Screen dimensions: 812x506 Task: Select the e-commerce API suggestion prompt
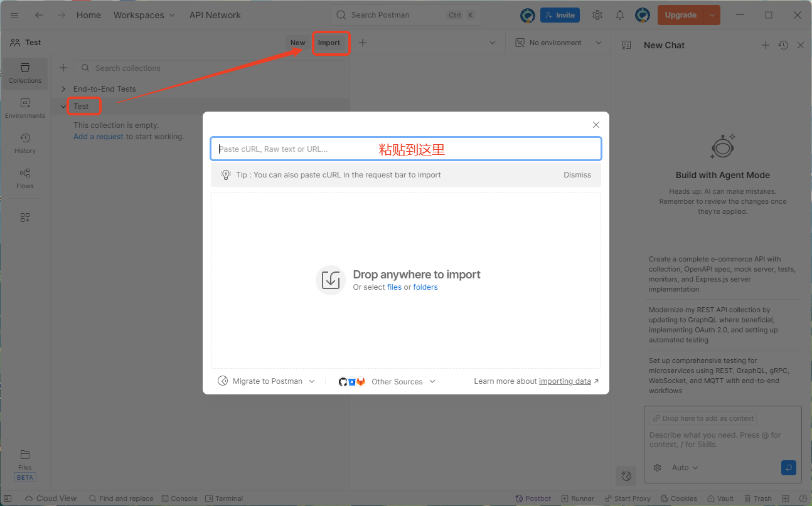[x=724, y=274]
